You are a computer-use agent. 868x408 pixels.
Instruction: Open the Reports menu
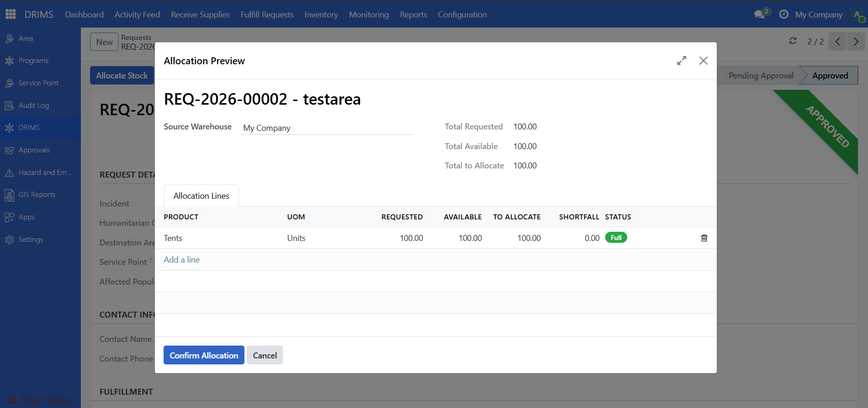[x=414, y=14]
